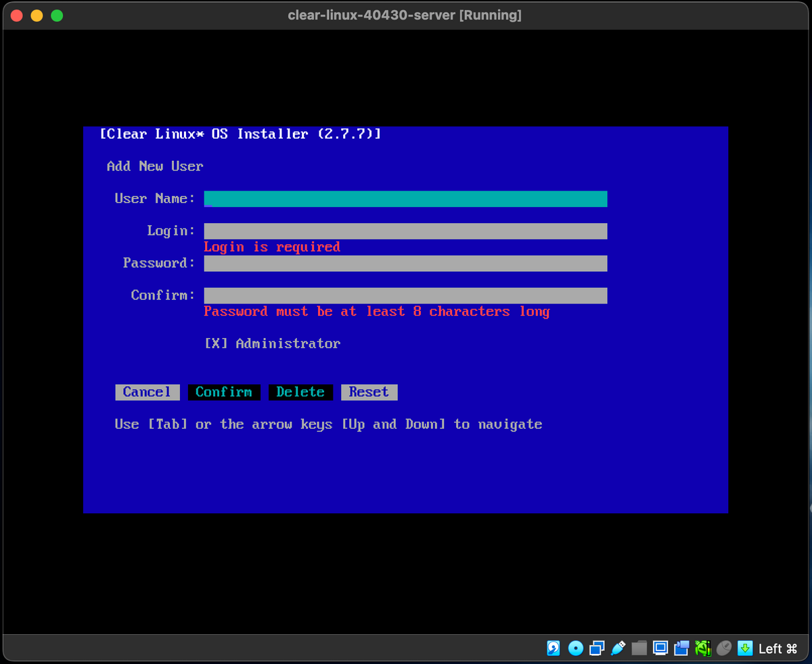Select the Login input field
Screen dimensions: 812x664
(405, 231)
